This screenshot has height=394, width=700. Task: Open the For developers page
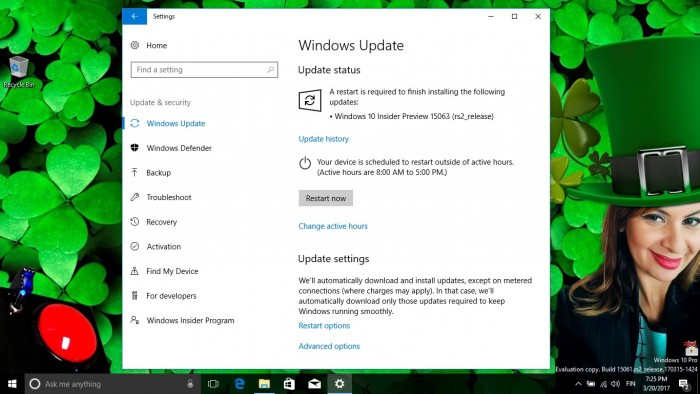click(x=171, y=295)
